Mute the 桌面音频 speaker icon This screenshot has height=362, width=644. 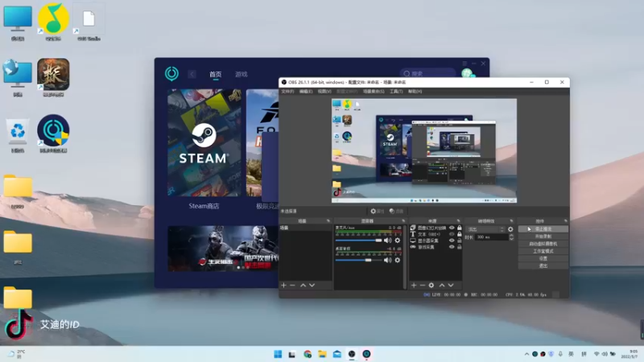(387, 260)
